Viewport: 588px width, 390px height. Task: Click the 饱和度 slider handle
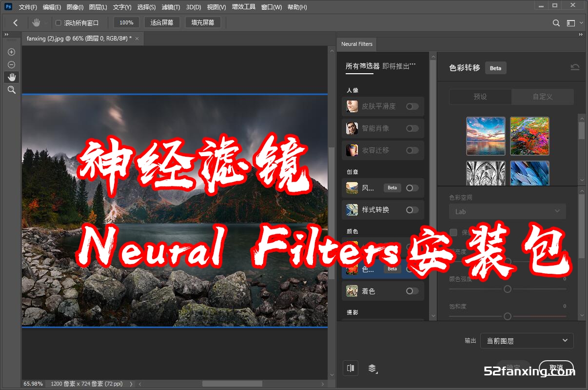[x=508, y=316]
